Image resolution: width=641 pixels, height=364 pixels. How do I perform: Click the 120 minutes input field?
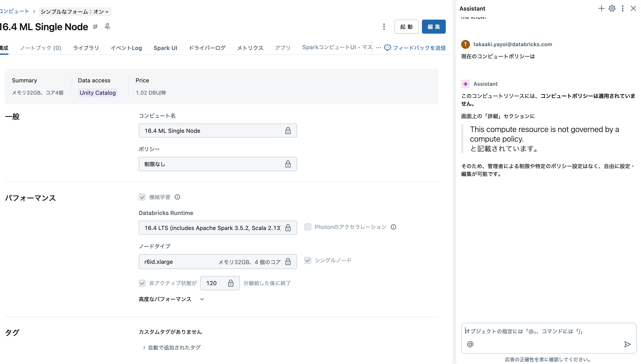220,283
